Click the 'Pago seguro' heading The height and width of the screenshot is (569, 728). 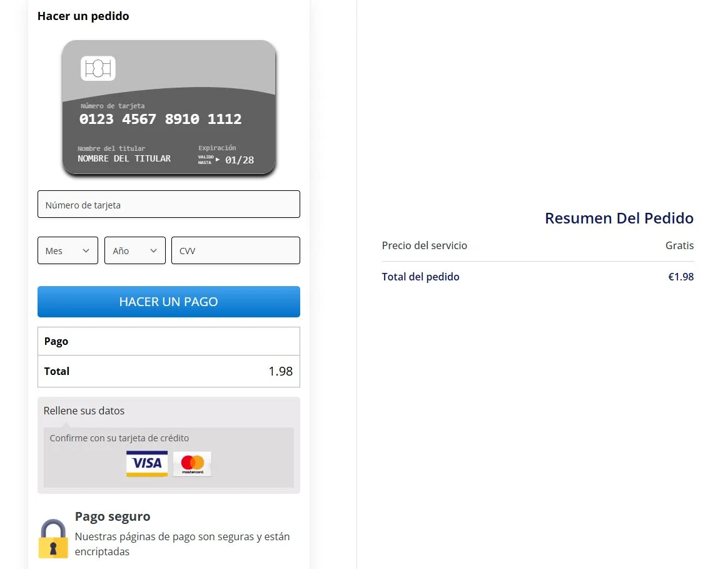(113, 516)
